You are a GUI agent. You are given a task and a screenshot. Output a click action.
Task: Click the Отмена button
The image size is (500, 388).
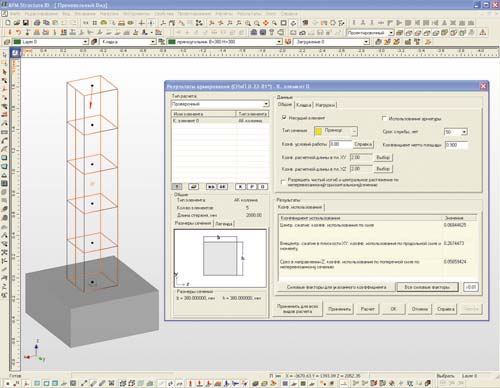click(x=419, y=309)
